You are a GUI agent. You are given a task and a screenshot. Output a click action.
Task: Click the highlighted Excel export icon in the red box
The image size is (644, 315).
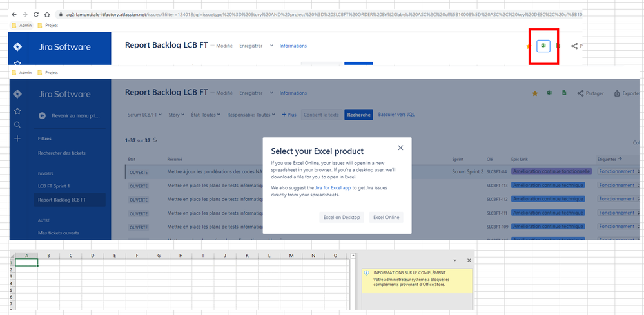pyautogui.click(x=543, y=46)
